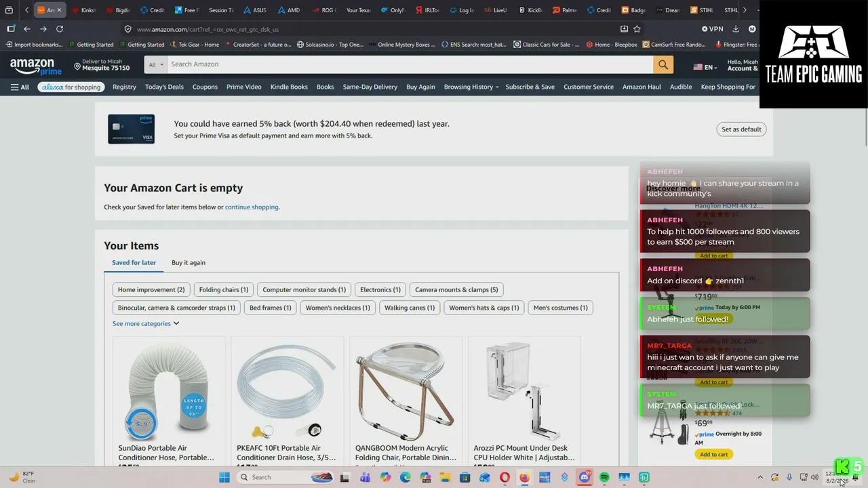Filter by 'Camera mounts & clamps (5)'
Image resolution: width=868 pixels, height=488 pixels.
(x=456, y=289)
